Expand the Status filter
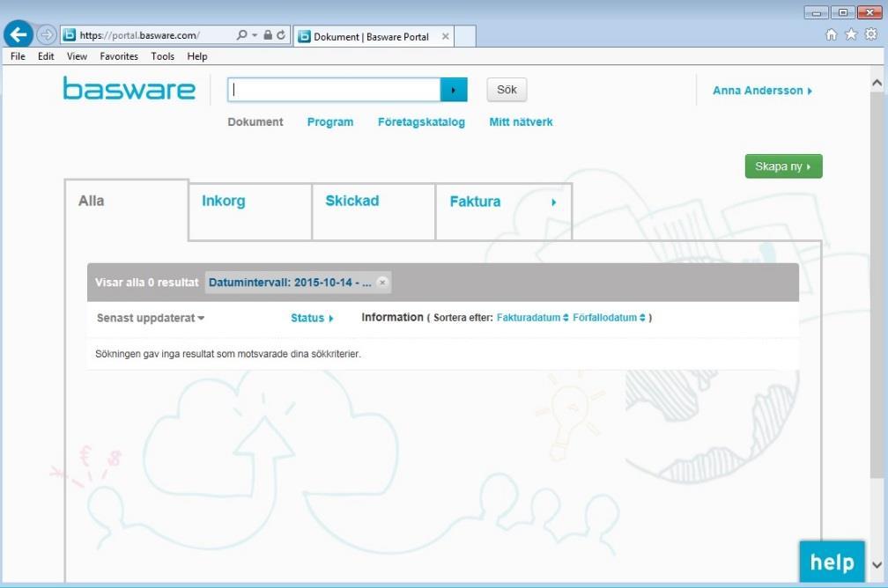This screenshot has height=588, width=888. 312,318
